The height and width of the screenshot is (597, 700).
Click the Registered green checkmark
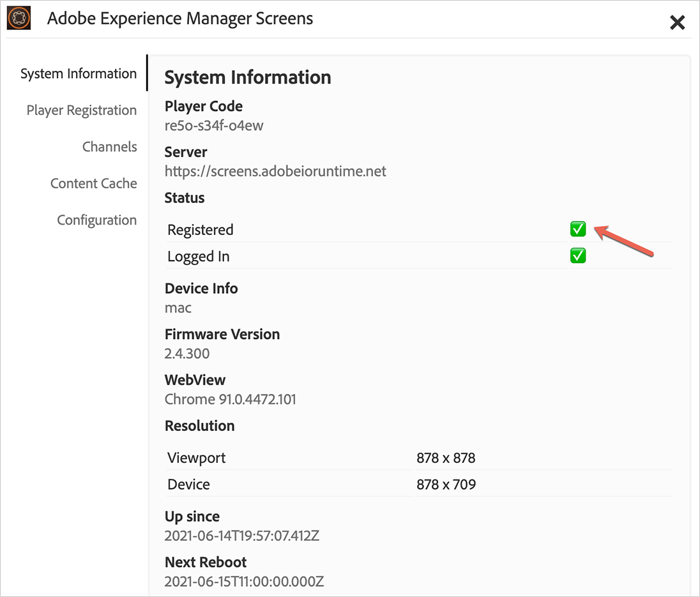(578, 229)
